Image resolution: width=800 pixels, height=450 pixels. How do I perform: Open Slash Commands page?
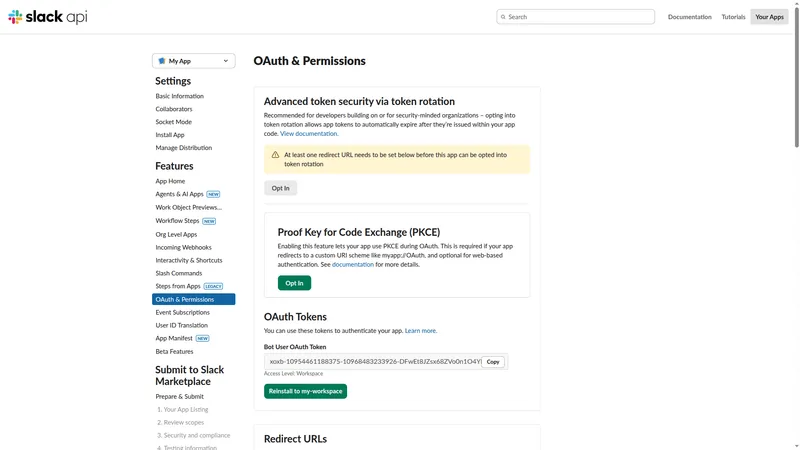[x=179, y=273]
